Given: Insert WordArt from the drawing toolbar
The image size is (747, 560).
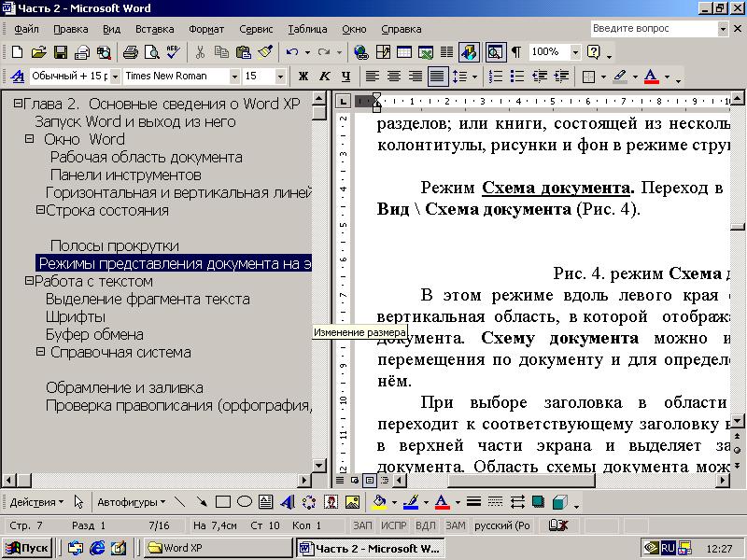Looking at the screenshot, I should tap(288, 502).
